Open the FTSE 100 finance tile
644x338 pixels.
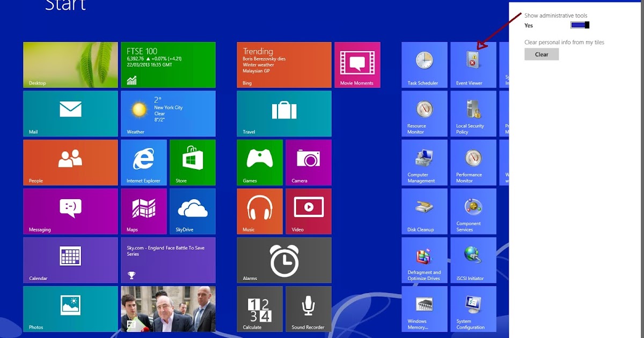pyautogui.click(x=168, y=65)
